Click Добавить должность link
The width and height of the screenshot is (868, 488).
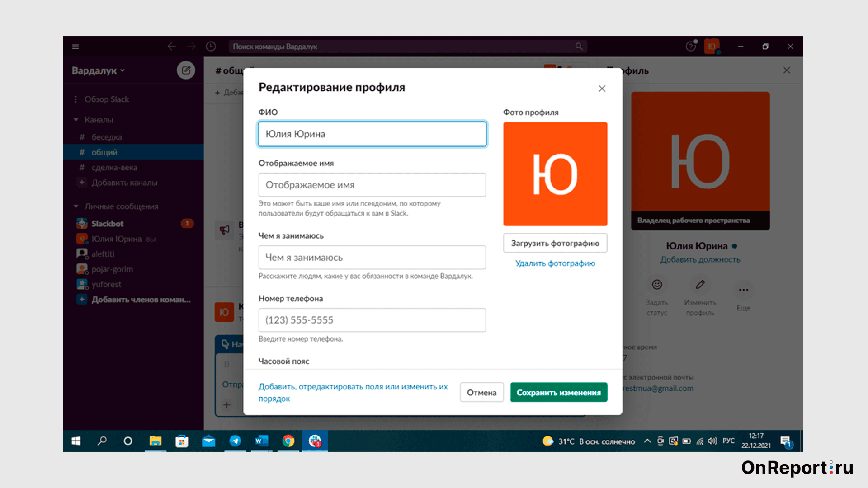click(x=700, y=260)
